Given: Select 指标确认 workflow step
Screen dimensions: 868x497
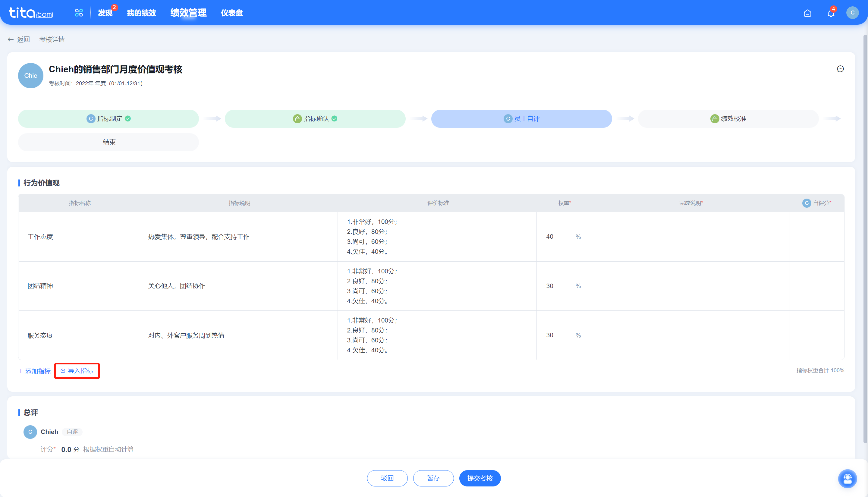Looking at the screenshot, I should pyautogui.click(x=315, y=119).
